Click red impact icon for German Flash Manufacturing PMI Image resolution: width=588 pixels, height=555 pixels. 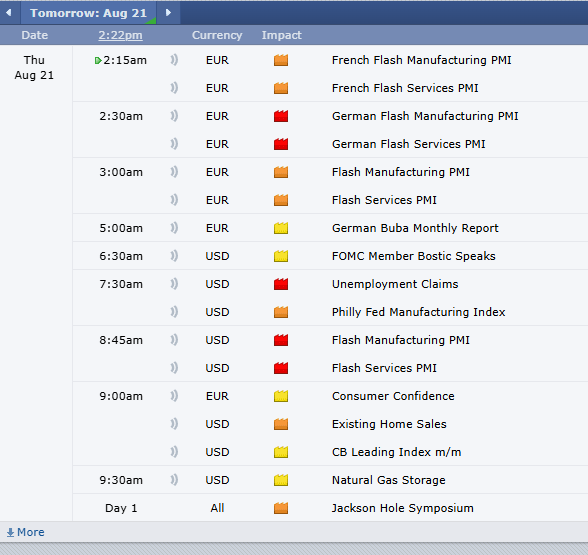[281, 116]
